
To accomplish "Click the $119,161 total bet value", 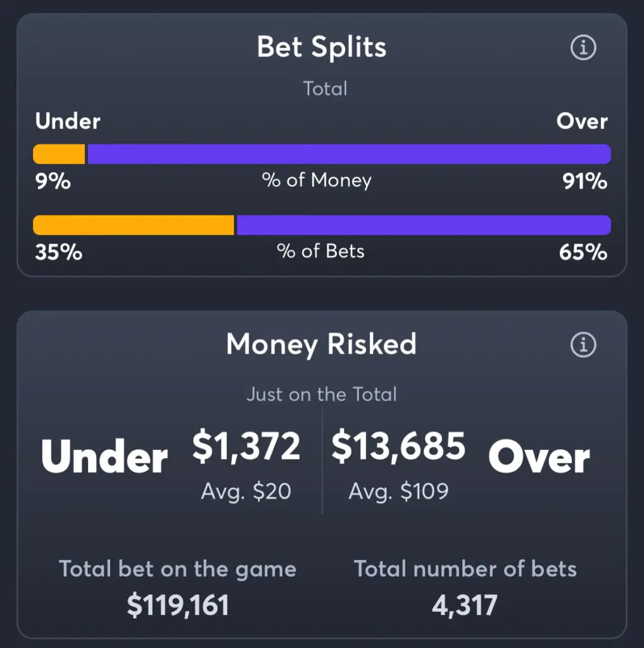I will click(x=178, y=606).
